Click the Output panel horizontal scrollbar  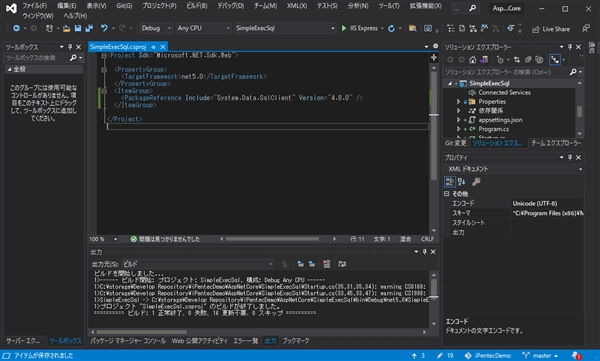142,332
